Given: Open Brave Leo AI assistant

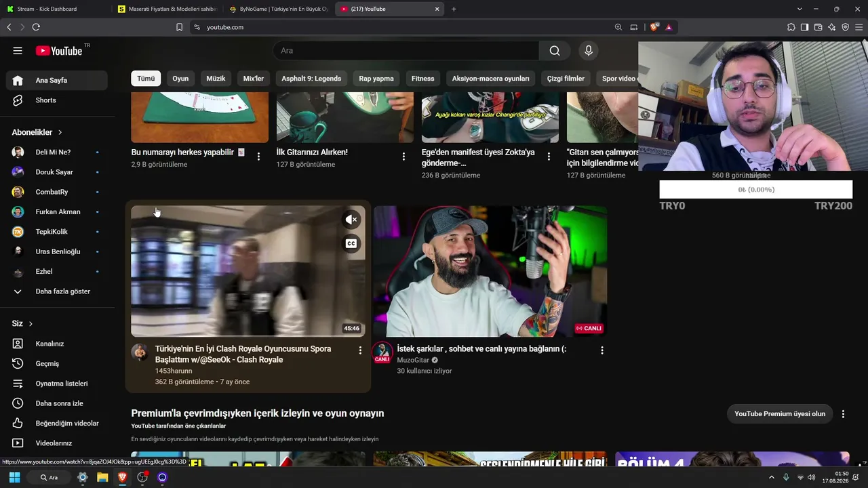Looking at the screenshot, I should coord(831,27).
